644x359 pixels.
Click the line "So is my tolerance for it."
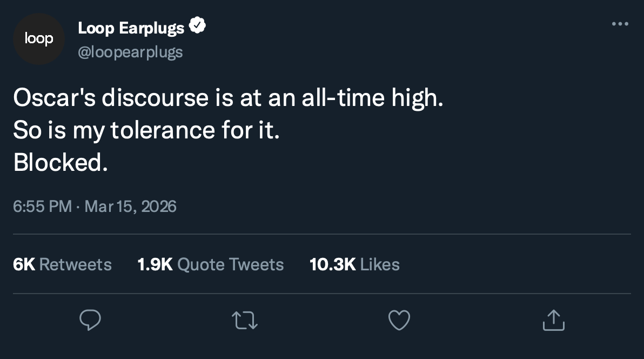point(146,130)
